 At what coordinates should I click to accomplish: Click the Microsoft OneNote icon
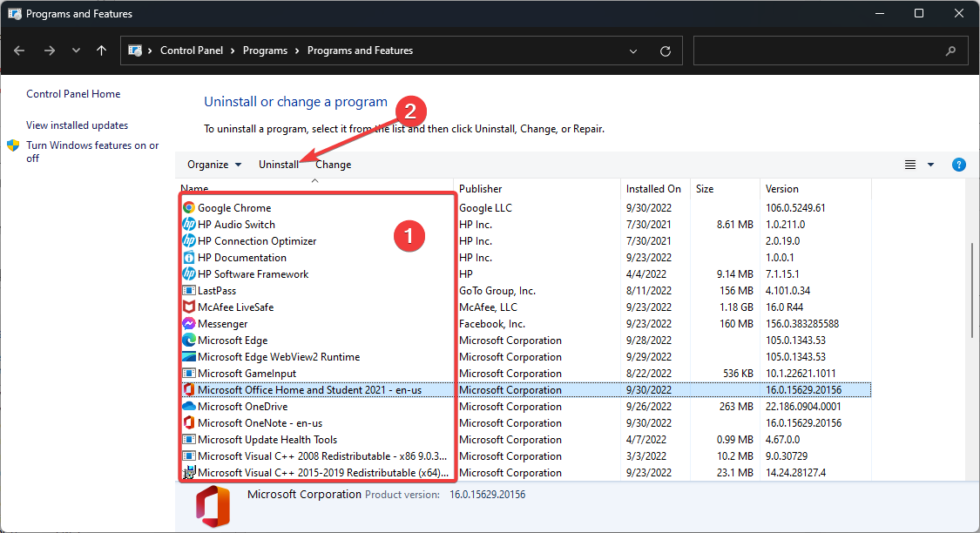coord(189,423)
